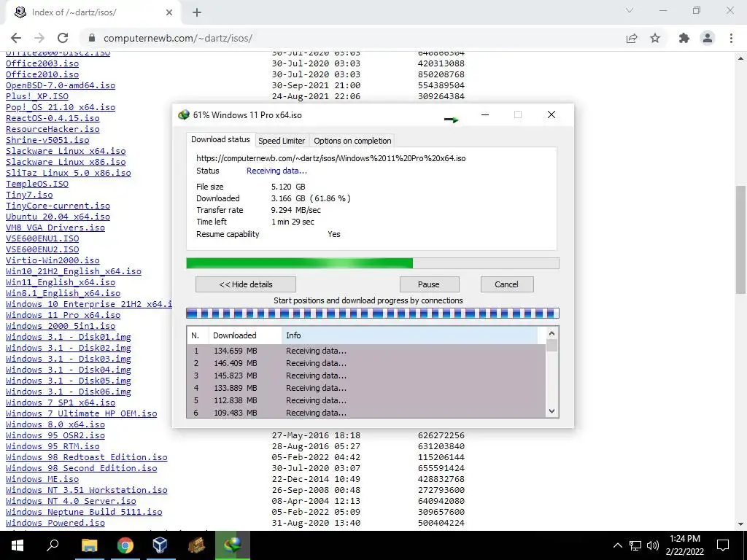Open the ReactOS-0.4.15.iso link
The width and height of the screenshot is (747, 560).
coord(53,118)
